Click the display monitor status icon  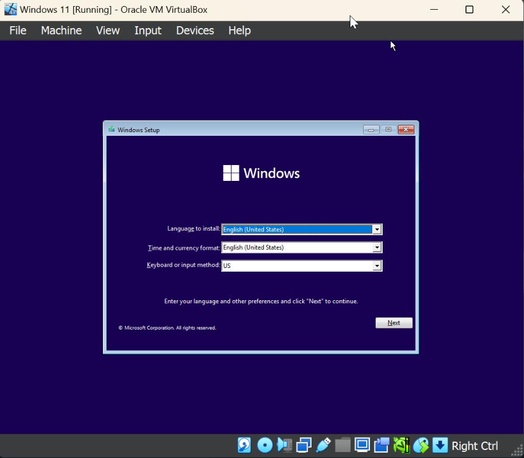click(x=362, y=445)
